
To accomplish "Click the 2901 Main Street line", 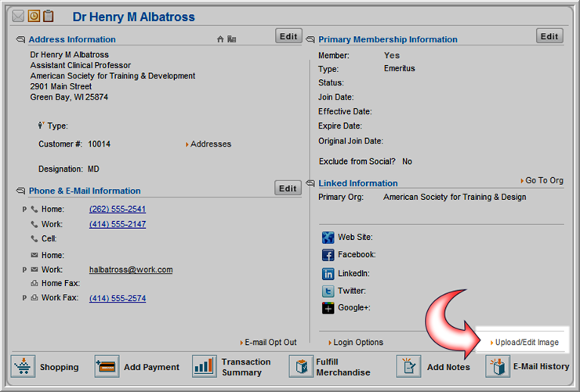I will tap(60, 86).
